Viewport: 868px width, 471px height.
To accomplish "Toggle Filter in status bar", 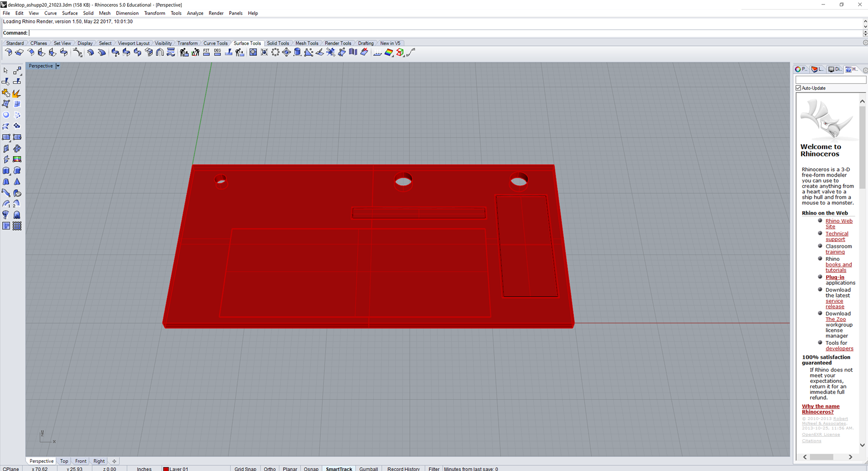I will coord(434,469).
